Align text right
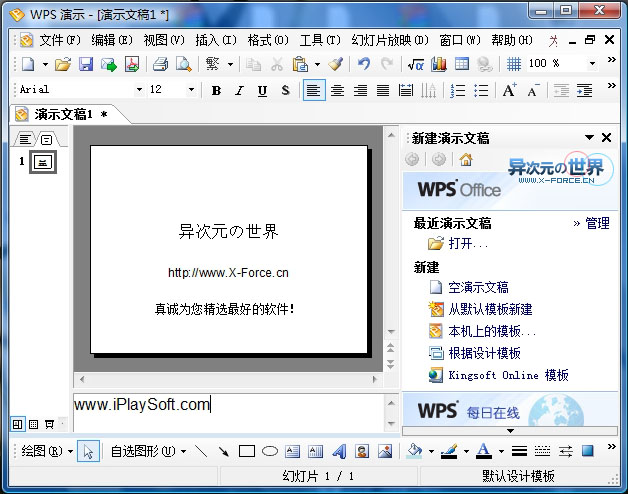Viewport: 628px width, 494px height. pyautogui.click(x=360, y=91)
